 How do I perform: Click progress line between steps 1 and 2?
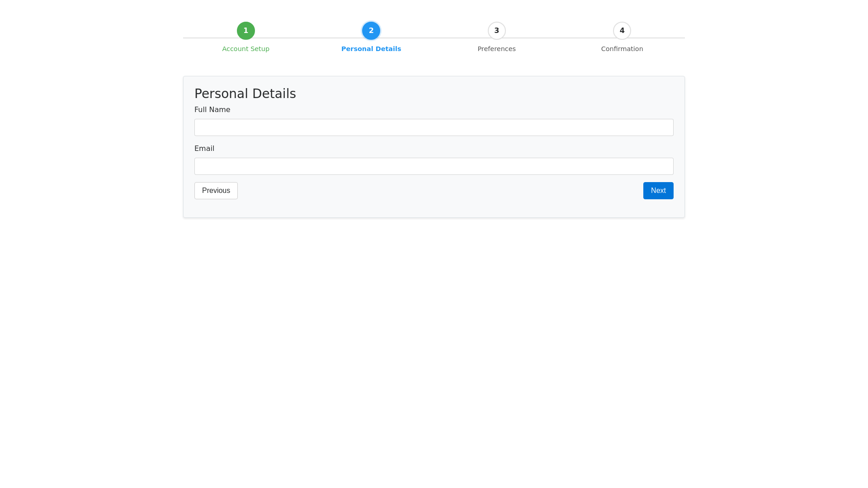click(x=308, y=38)
